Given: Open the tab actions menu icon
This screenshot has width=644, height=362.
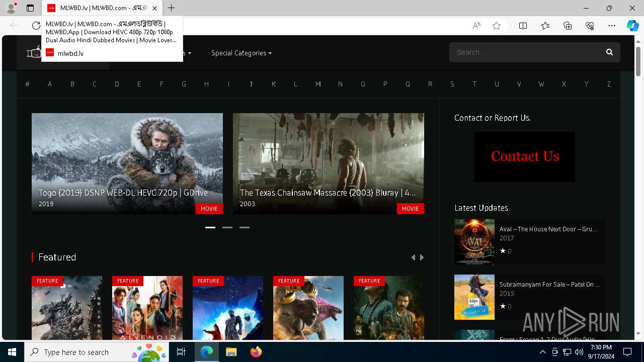Looking at the screenshot, I should pos(30,8).
